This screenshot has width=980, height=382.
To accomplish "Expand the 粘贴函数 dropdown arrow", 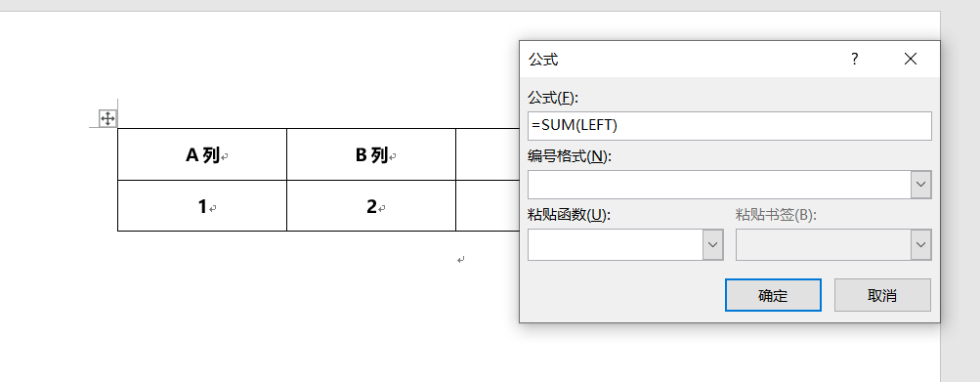I will (x=713, y=244).
